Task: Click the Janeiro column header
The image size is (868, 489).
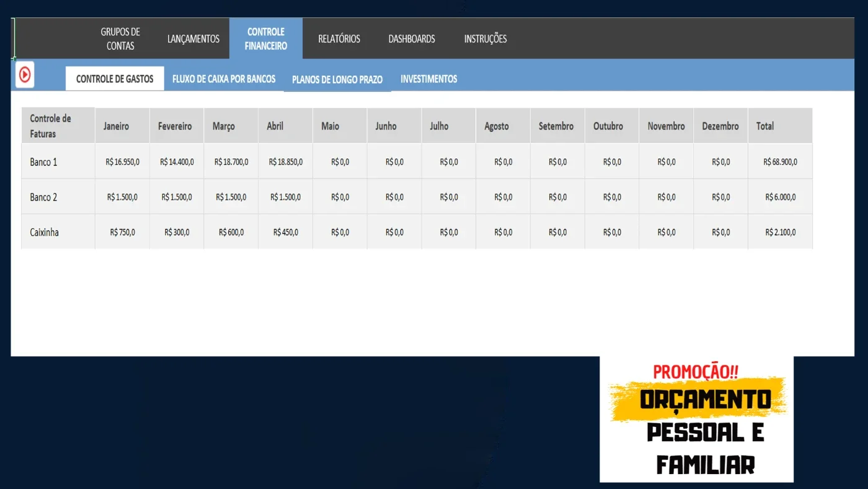Action: [122, 126]
